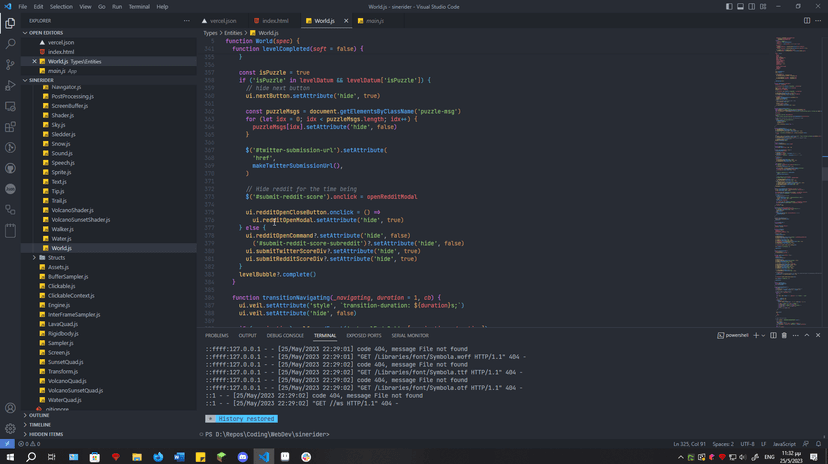Open the Search view in activity bar
828x464 pixels.
pos(10,44)
